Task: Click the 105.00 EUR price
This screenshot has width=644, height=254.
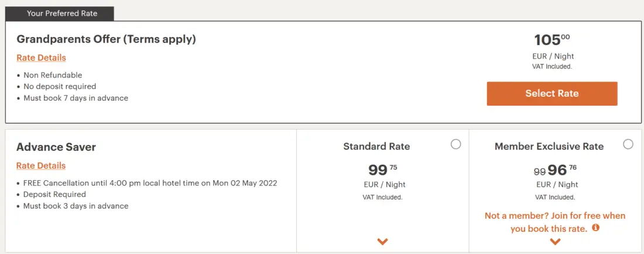Action: click(x=551, y=40)
